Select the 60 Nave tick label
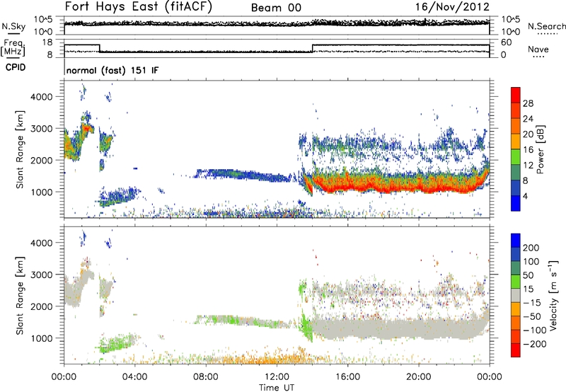The height and width of the screenshot is (392, 566). (507, 42)
